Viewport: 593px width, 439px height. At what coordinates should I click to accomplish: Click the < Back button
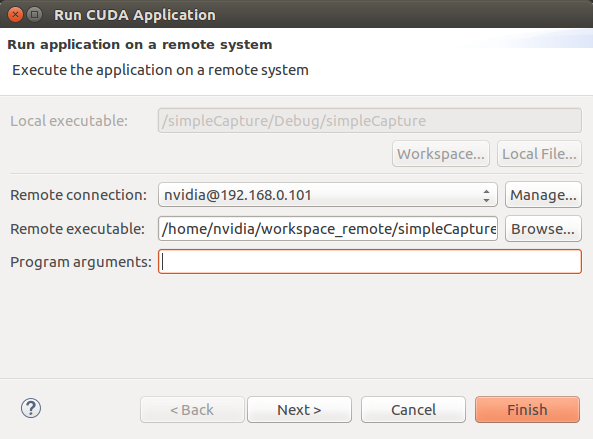coord(192,410)
